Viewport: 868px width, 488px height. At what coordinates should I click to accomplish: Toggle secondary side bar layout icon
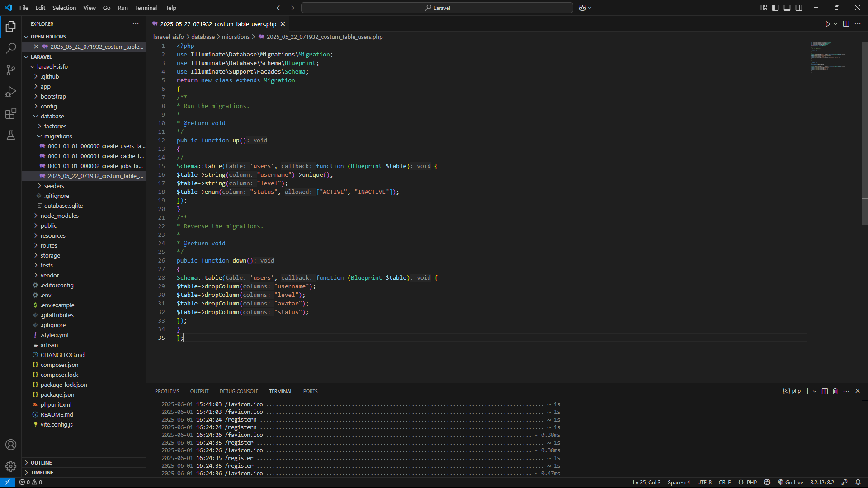(799, 8)
